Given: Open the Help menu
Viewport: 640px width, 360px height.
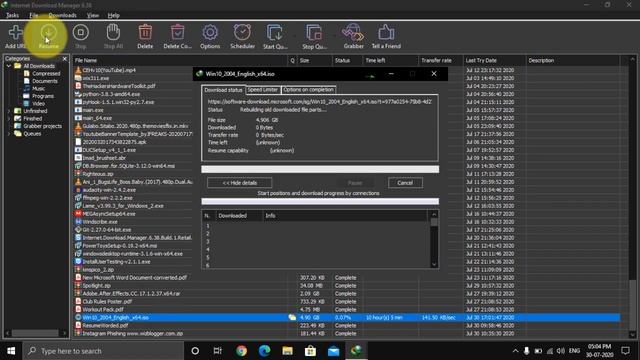Looking at the screenshot, I should [113, 15].
